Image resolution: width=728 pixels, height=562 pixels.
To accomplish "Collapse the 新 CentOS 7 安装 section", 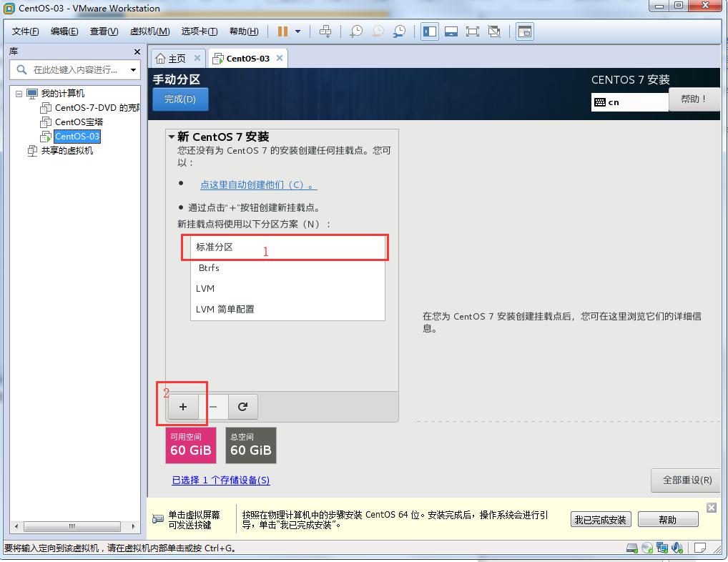I will (x=172, y=137).
